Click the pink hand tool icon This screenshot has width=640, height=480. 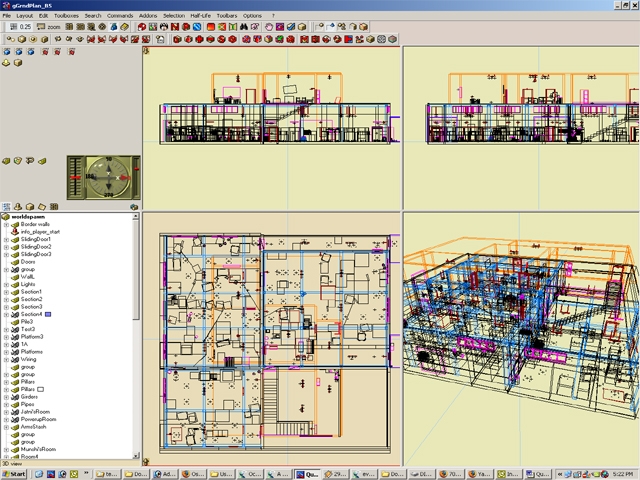[269, 27]
